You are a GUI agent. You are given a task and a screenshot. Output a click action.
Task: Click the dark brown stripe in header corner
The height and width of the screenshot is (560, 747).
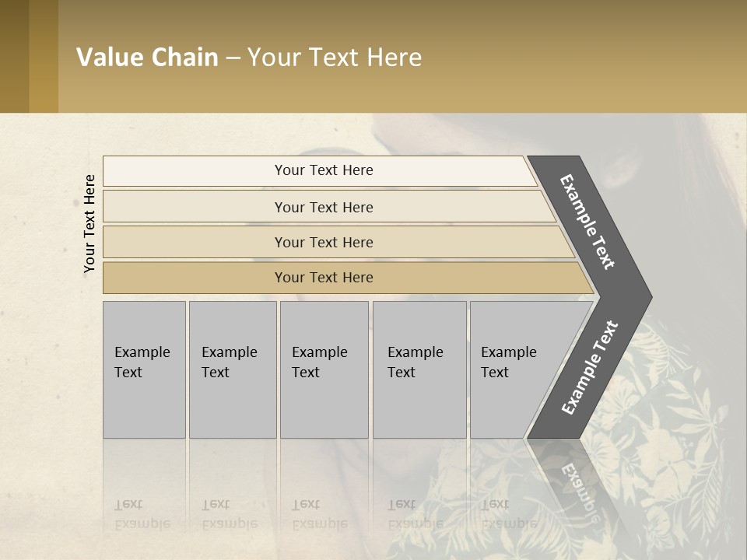point(14,56)
